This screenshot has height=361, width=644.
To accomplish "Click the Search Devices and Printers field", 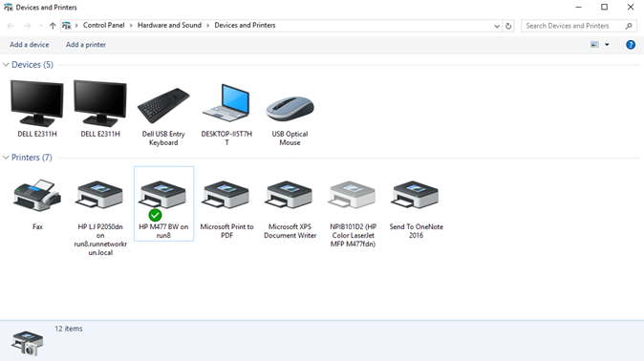I will (579, 26).
